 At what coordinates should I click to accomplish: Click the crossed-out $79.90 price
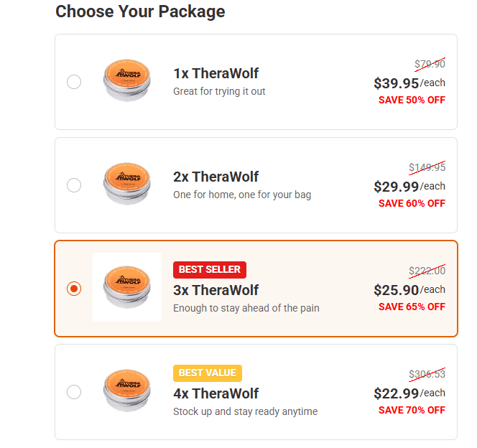pos(430,65)
